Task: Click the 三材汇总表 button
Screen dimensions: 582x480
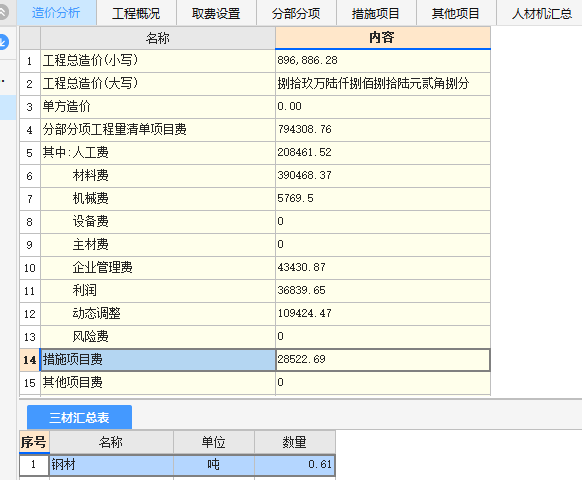Action: click(x=79, y=417)
